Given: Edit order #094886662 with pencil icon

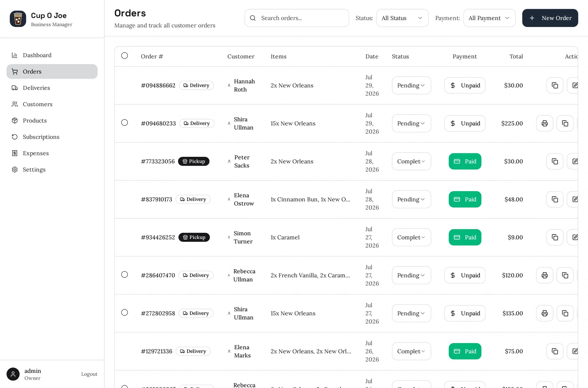Looking at the screenshot, I should (573, 85).
